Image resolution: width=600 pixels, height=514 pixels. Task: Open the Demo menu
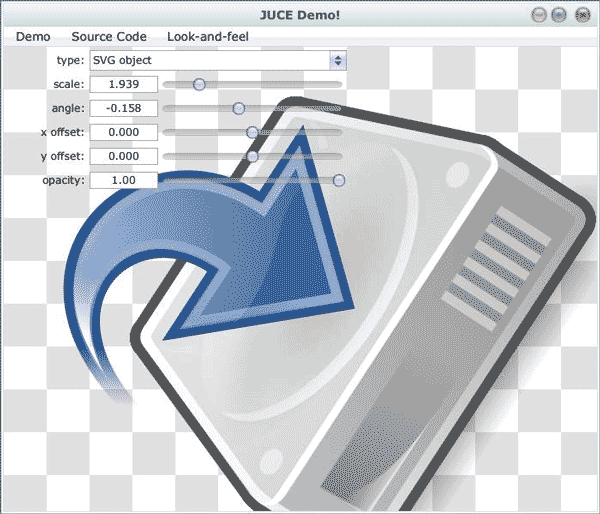pyautogui.click(x=33, y=37)
